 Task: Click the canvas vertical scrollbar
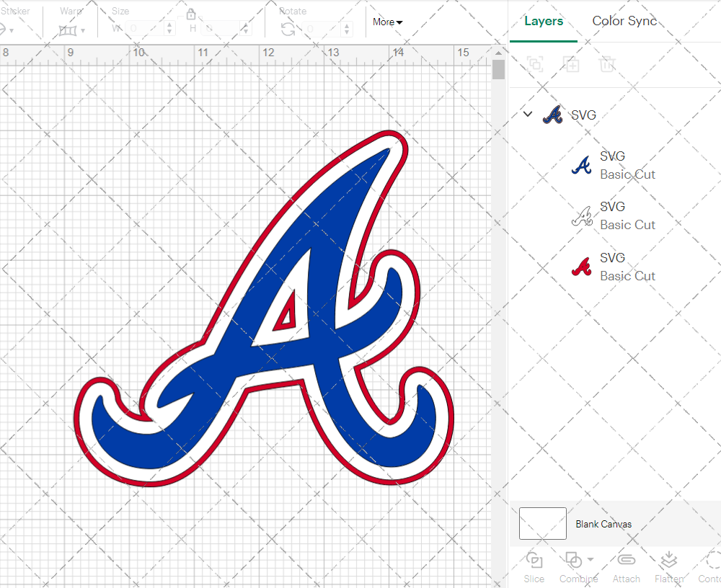click(x=498, y=70)
